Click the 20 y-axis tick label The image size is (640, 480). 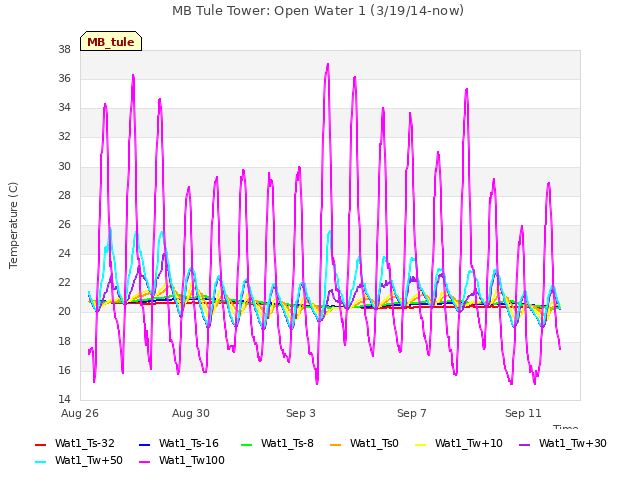pyautogui.click(x=64, y=312)
